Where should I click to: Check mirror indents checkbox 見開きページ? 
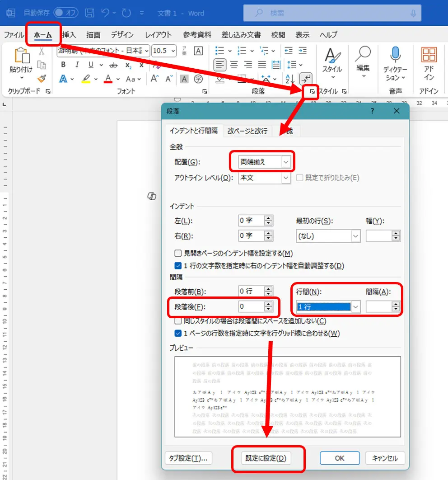[x=177, y=253]
